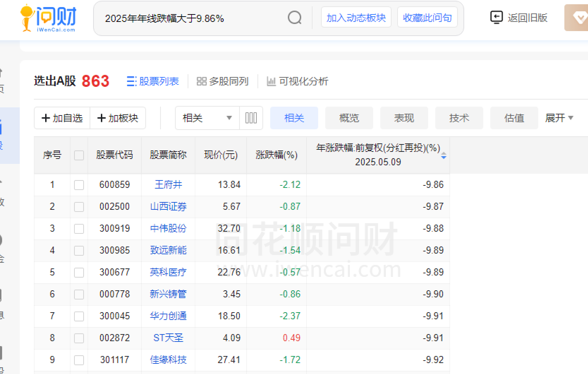Click the iWenCai logo
588x374 pixels.
48,18
